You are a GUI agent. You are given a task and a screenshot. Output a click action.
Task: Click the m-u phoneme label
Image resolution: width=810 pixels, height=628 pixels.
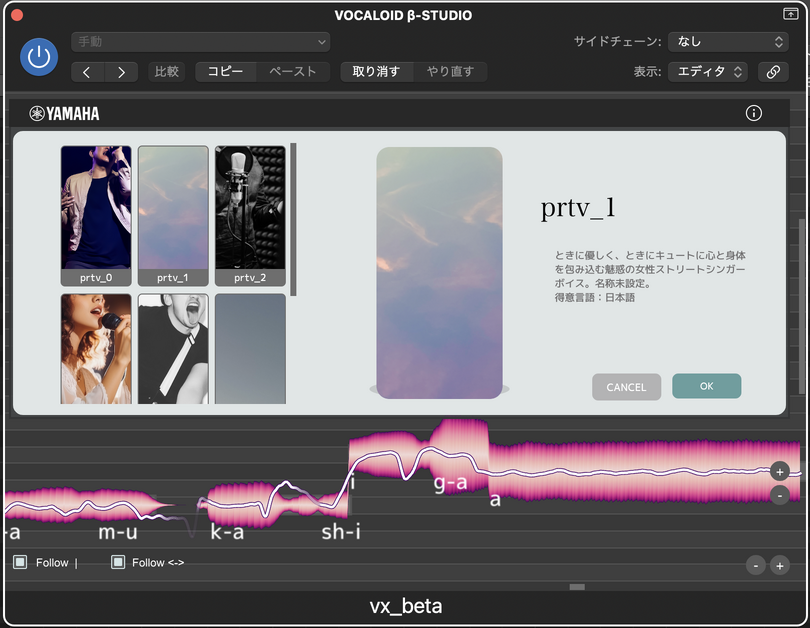click(x=118, y=532)
